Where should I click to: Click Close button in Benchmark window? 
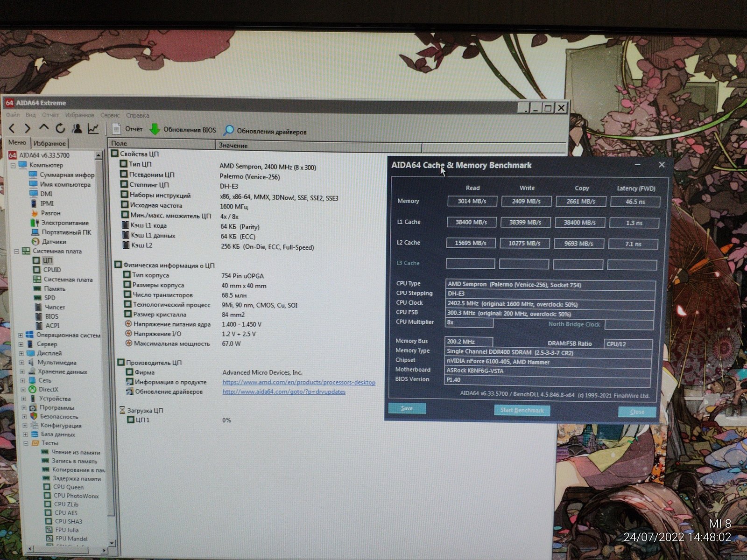pyautogui.click(x=637, y=412)
